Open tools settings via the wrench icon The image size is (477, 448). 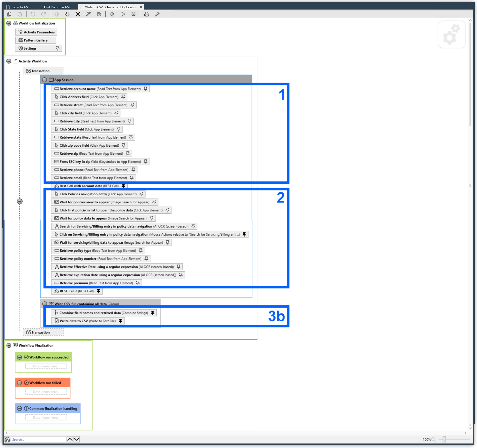click(157, 14)
